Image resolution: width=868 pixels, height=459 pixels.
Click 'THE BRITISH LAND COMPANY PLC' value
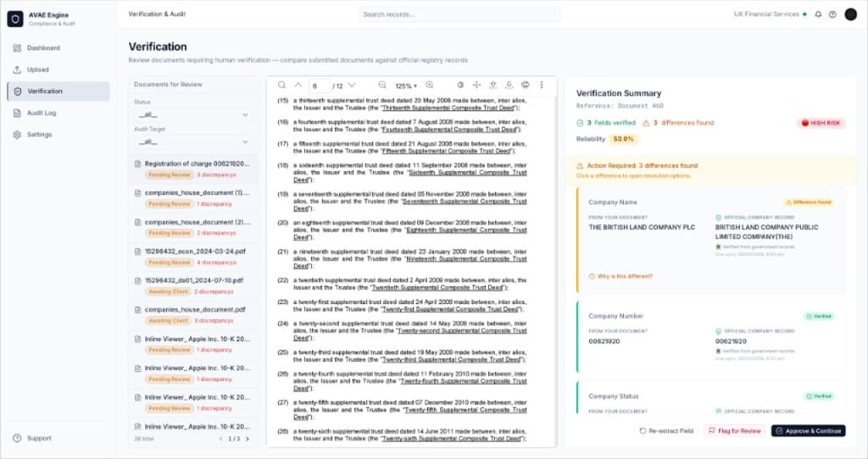coord(642,227)
